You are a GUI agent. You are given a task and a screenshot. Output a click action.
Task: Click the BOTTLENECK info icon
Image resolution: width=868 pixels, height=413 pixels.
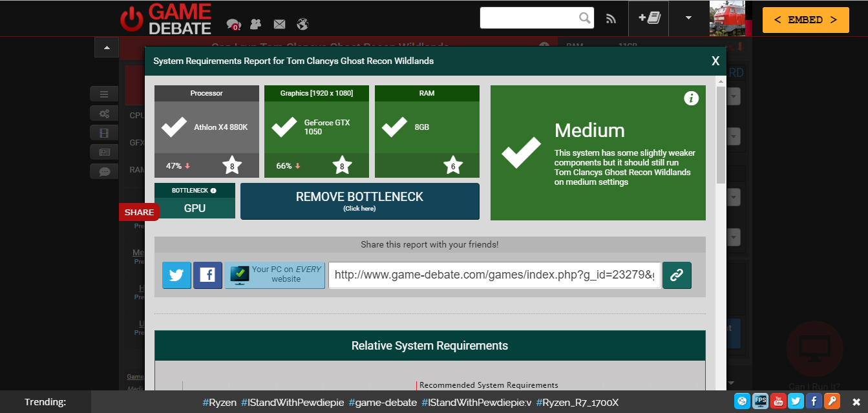pos(213,191)
